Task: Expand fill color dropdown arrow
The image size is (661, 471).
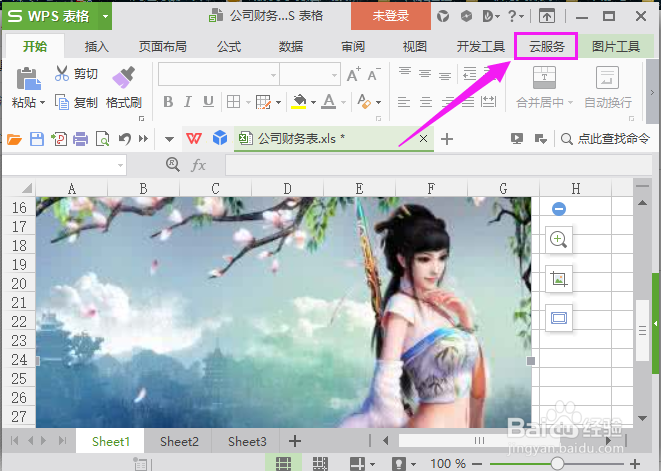Action: pos(313,102)
